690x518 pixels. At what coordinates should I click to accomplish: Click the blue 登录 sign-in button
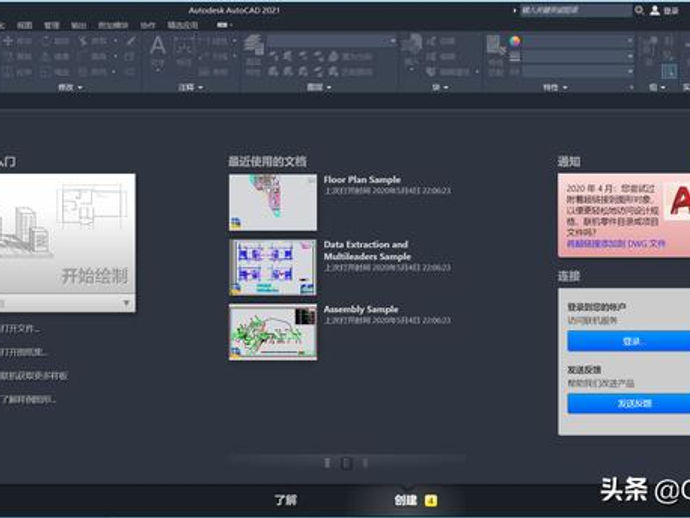tap(628, 341)
